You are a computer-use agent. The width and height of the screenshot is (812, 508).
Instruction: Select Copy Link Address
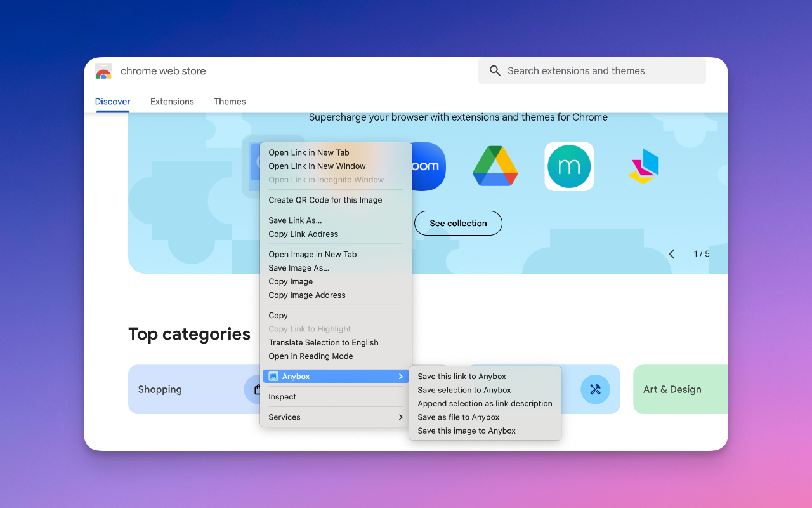tap(336, 234)
